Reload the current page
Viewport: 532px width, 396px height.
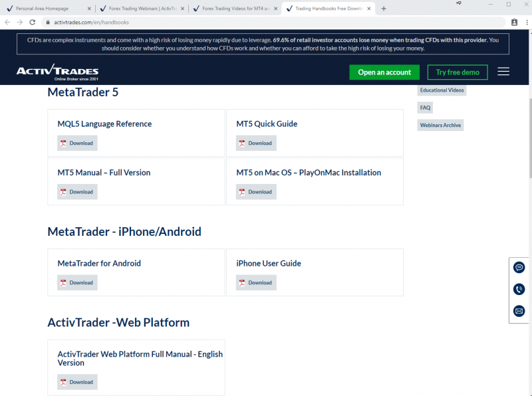click(32, 23)
